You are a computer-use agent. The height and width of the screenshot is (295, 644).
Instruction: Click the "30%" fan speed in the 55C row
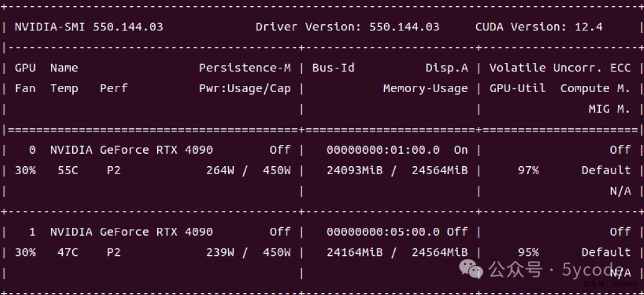25,171
